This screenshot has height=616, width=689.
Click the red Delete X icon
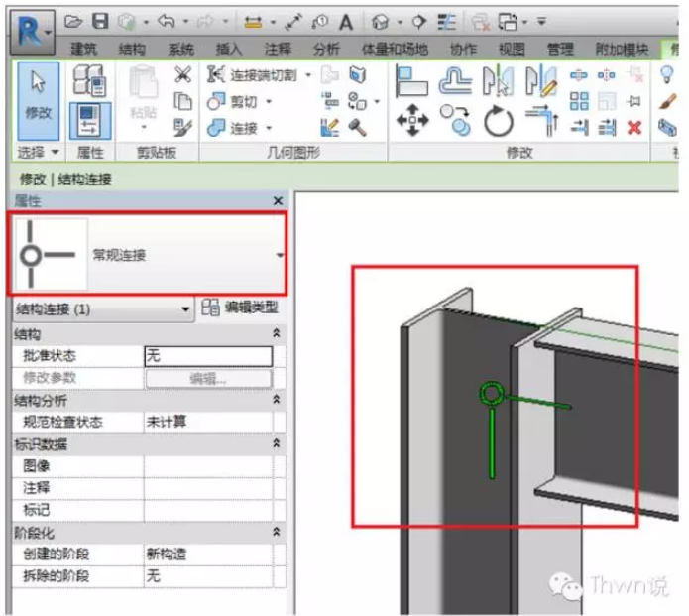[634, 128]
